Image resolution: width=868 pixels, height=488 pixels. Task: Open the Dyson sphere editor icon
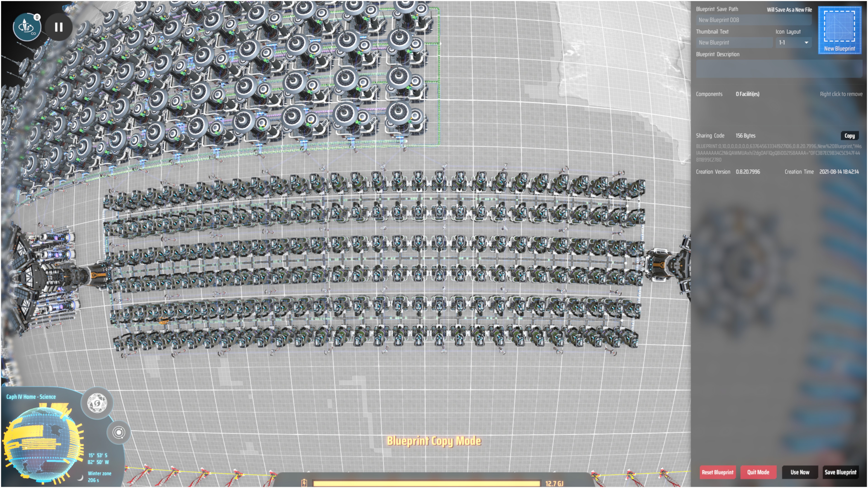[97, 403]
